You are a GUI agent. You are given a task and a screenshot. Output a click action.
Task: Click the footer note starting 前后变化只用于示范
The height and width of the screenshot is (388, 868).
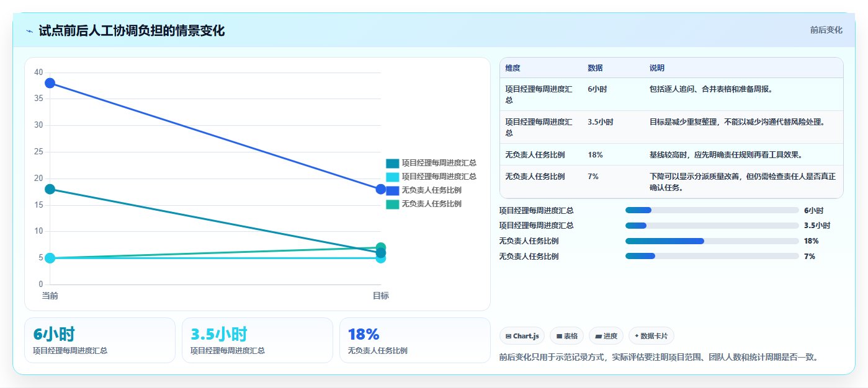[x=658, y=357]
